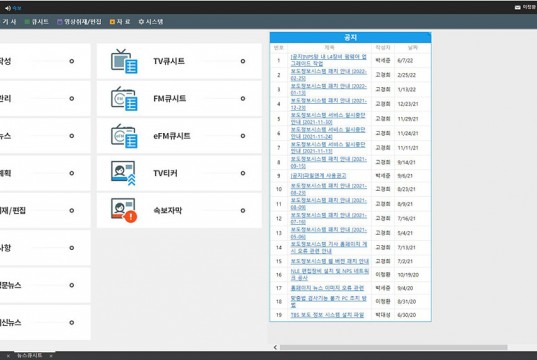Open the left card ending in 관리
This screenshot has width=537, height=360.
pyautogui.click(x=45, y=99)
